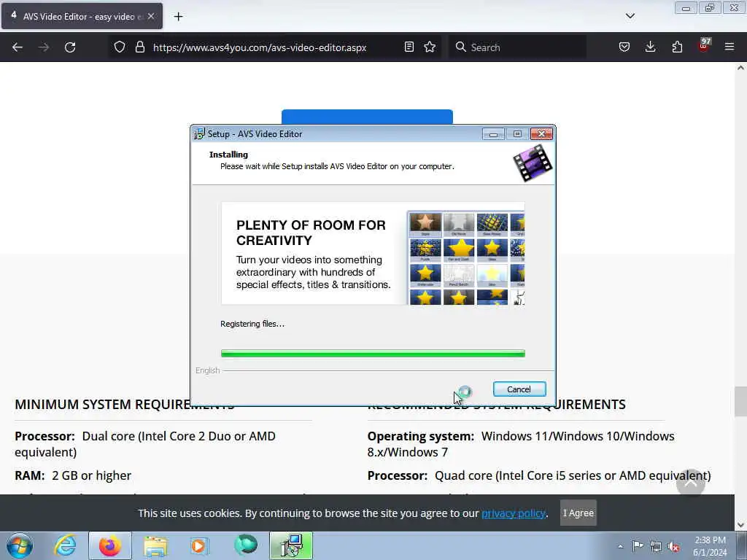
Task: Click the installation progress bar
Action: point(373,354)
